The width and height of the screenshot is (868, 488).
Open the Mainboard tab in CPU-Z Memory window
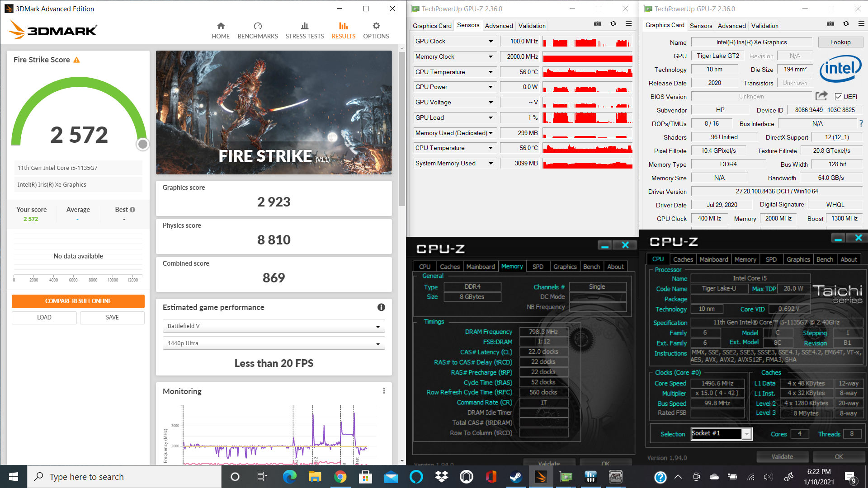coord(481,267)
